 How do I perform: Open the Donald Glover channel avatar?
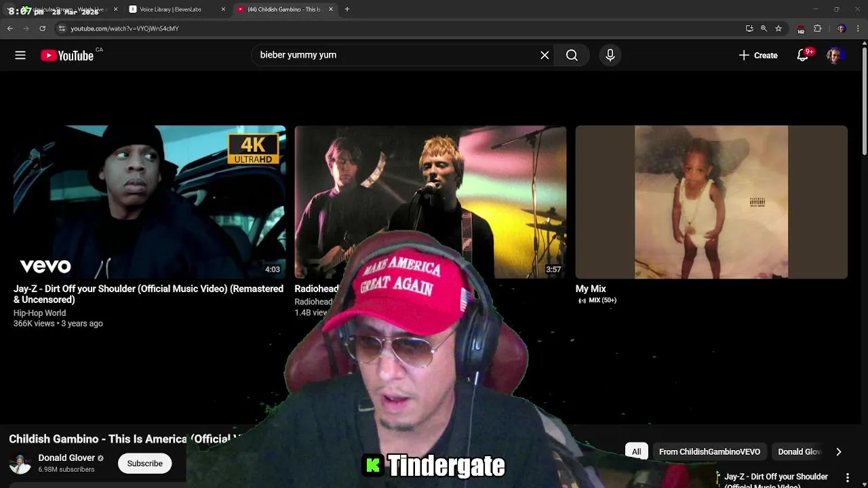[x=20, y=464]
